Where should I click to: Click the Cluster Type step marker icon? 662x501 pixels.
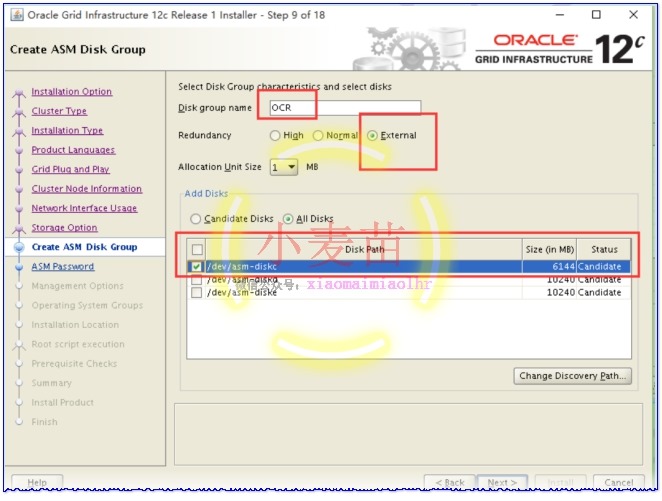tap(19, 112)
